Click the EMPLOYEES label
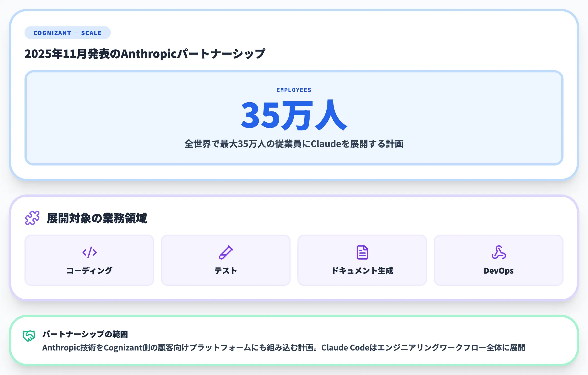The image size is (588, 375). point(294,90)
